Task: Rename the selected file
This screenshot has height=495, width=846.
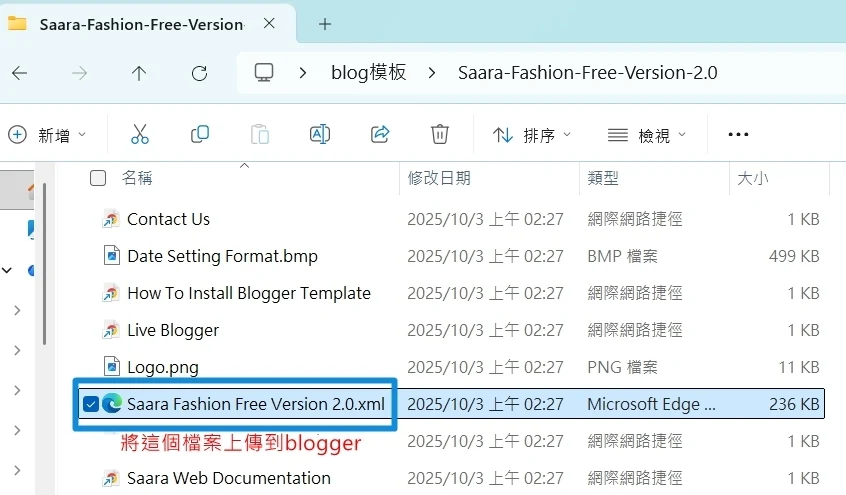Action: pyautogui.click(x=319, y=134)
